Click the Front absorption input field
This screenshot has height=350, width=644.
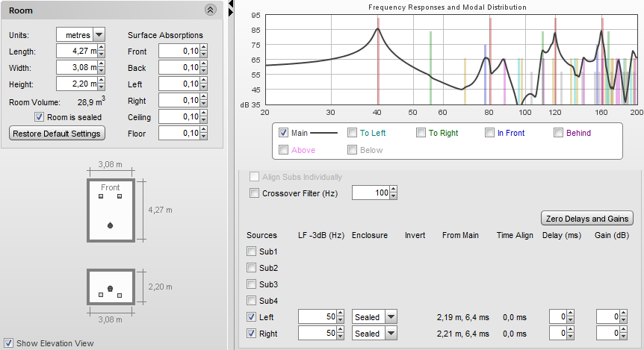tap(179, 51)
